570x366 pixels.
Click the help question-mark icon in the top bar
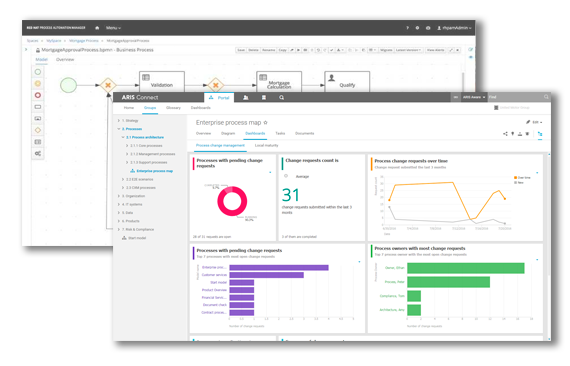tap(407, 28)
